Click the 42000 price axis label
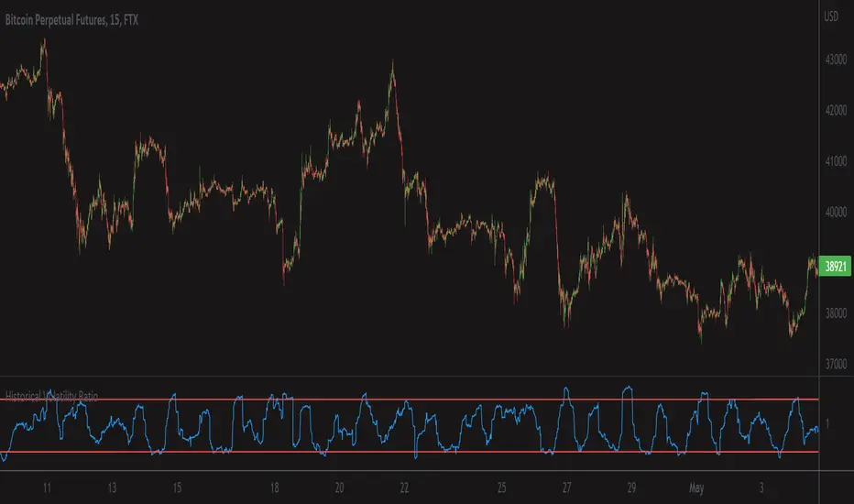The width and height of the screenshot is (854, 504). pos(836,110)
